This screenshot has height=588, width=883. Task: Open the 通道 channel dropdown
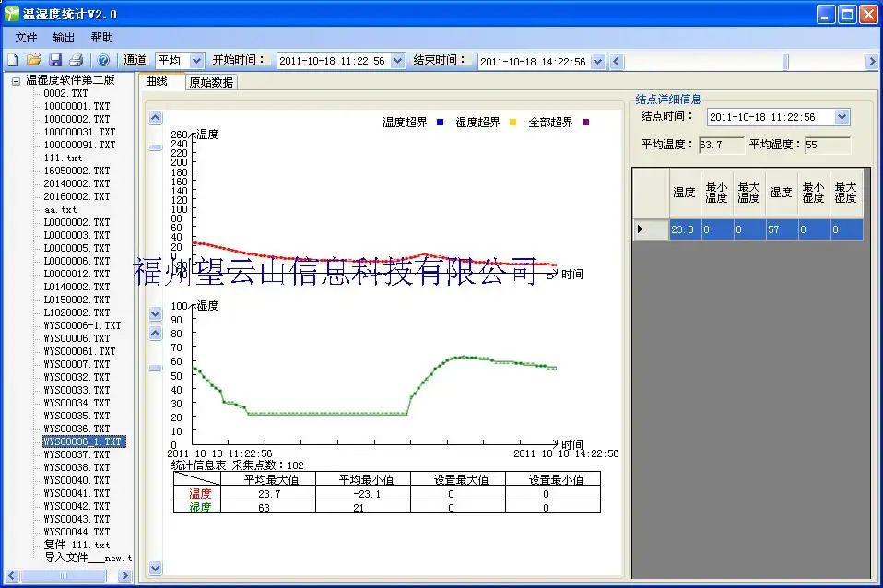(196, 60)
